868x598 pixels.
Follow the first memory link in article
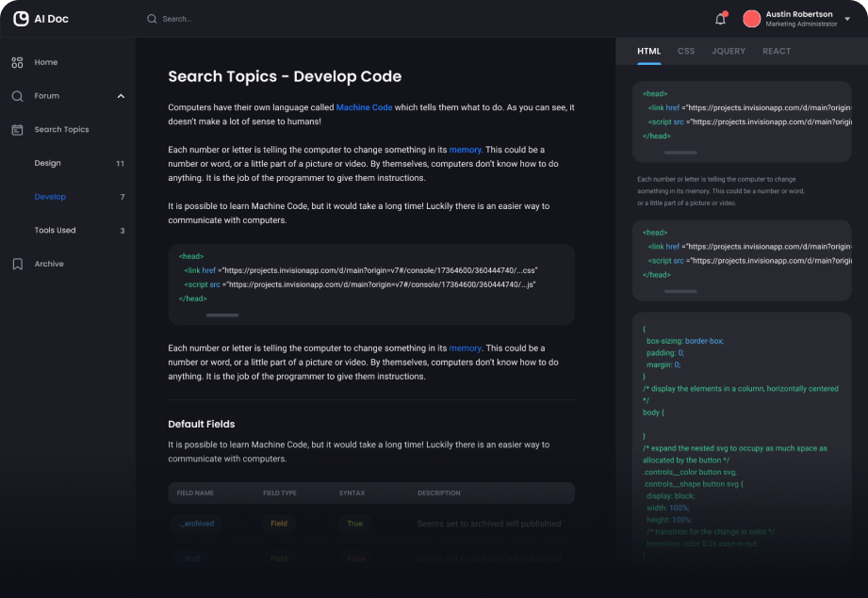click(466, 151)
